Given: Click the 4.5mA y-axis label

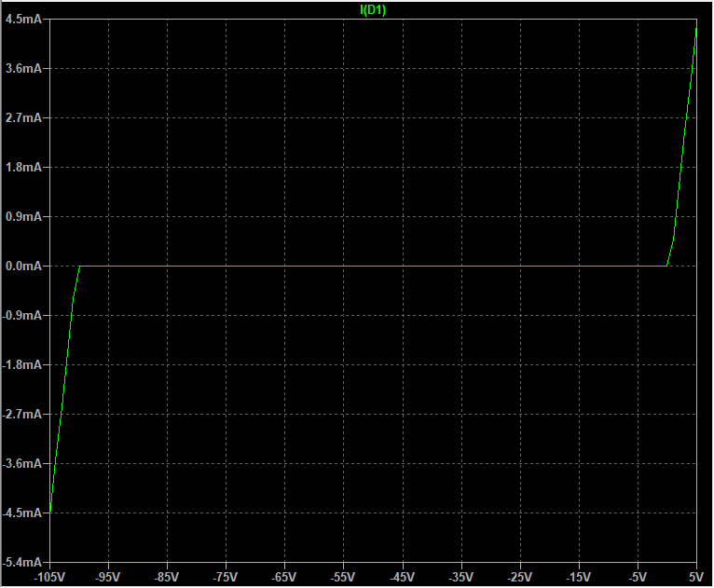Looking at the screenshot, I should (23, 20).
